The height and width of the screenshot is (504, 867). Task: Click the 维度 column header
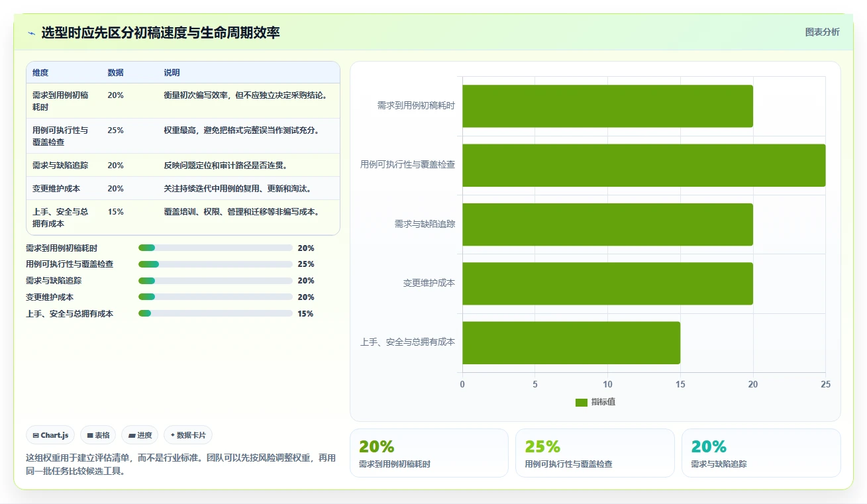point(40,73)
